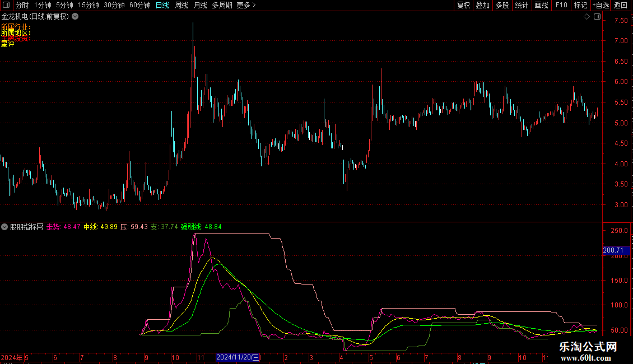
Task: Click the 2024年 label on time axis
Action: tap(12, 357)
